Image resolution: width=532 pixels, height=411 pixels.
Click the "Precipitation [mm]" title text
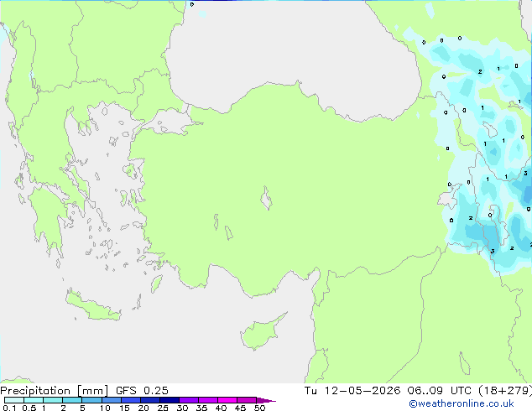[x=55, y=391]
